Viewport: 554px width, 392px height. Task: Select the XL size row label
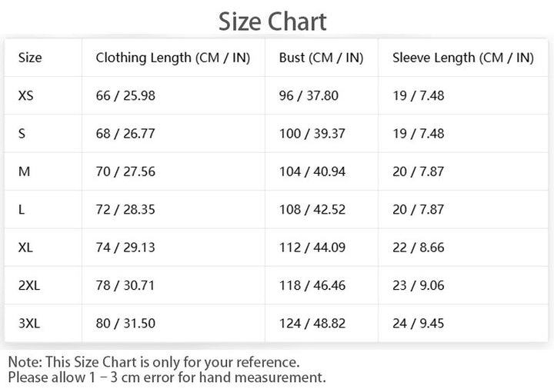click(25, 247)
